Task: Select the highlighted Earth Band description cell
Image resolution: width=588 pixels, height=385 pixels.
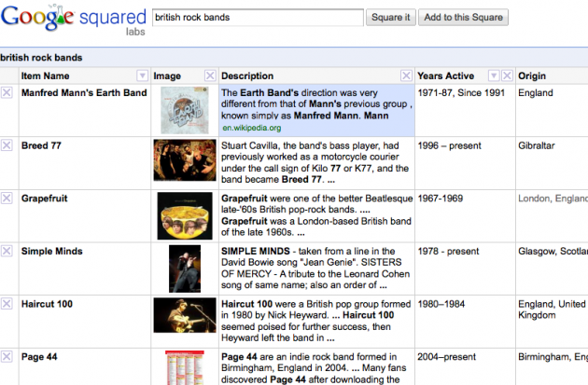Action: coord(317,110)
